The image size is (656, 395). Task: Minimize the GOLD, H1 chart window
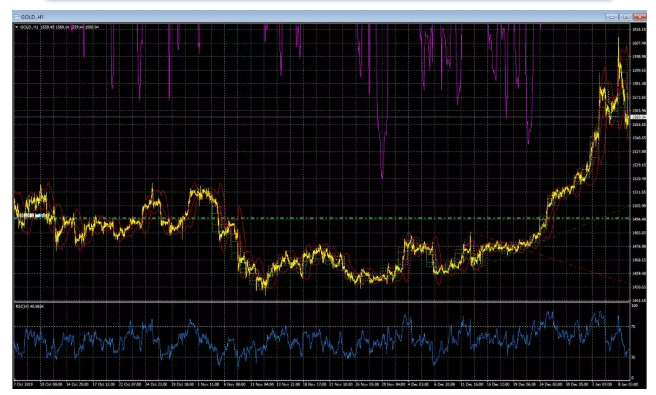612,17
